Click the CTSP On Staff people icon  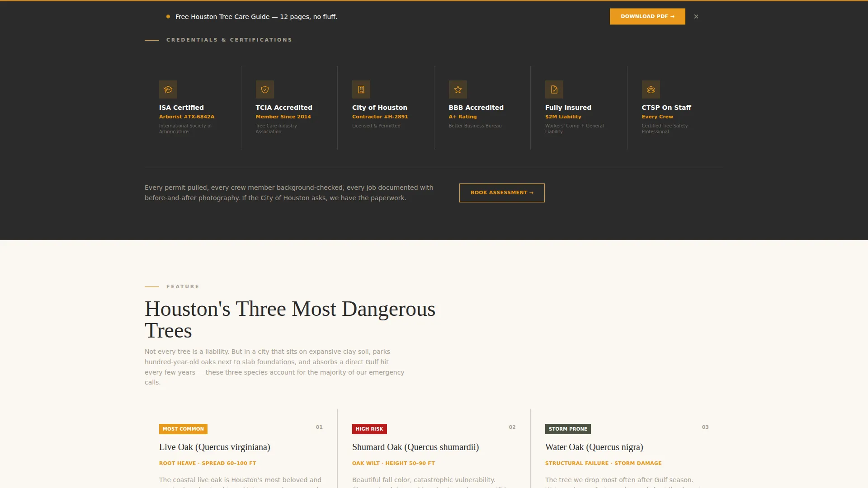coord(651,89)
